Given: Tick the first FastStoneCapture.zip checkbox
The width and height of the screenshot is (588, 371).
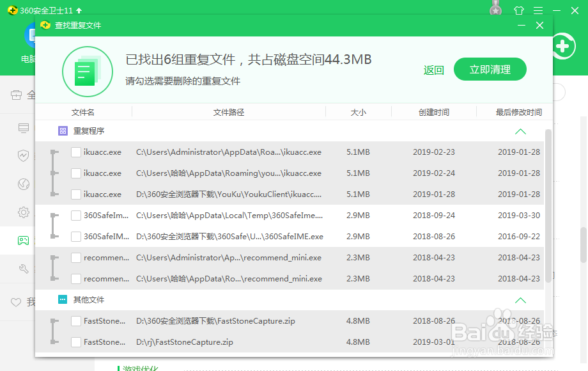Looking at the screenshot, I should pos(75,320).
